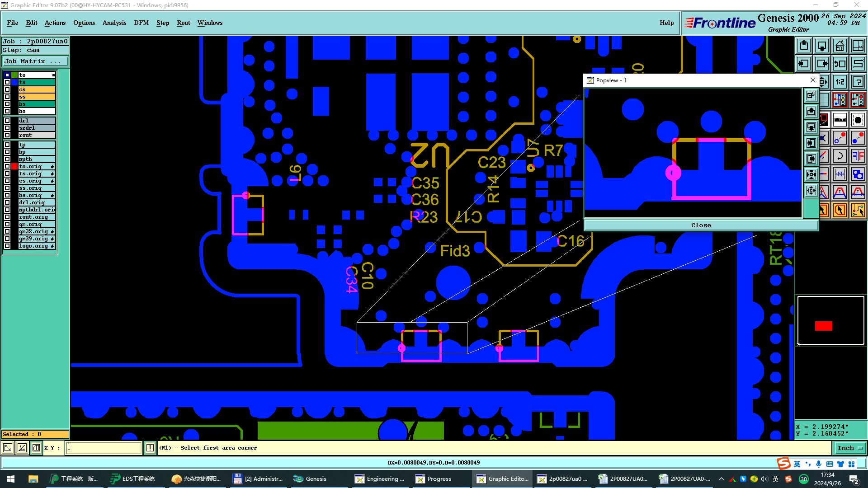The width and height of the screenshot is (868, 488).
Task: Click the 1:2 zoom scale icon
Action: [x=840, y=82]
